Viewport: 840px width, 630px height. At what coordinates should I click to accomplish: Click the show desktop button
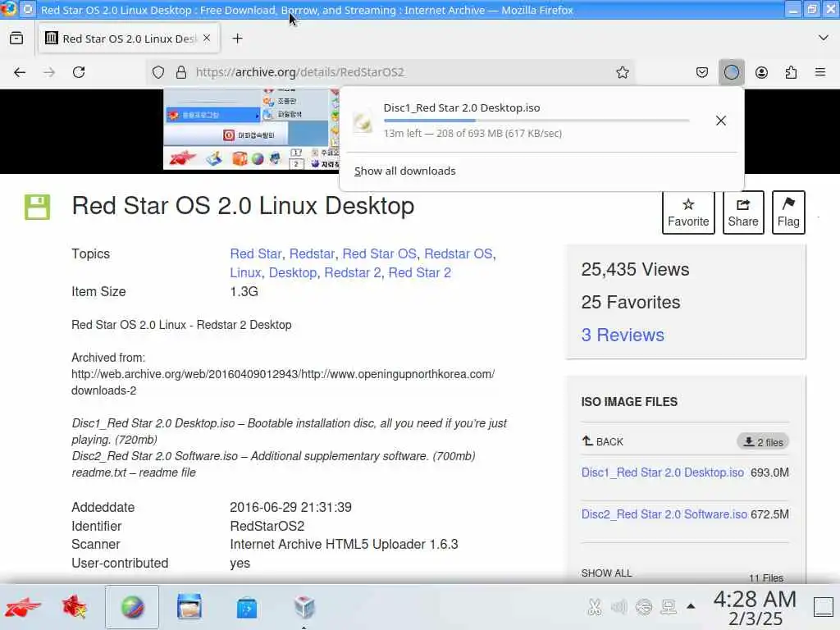(x=824, y=607)
